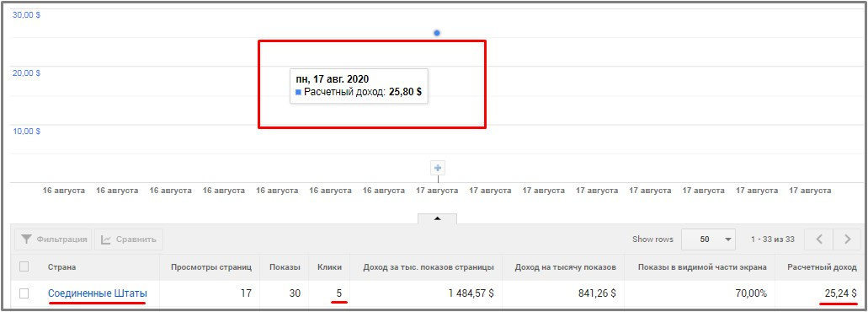Click the tooltip date пн, 17 авг. 2020
Viewport: 868px width, 312px height.
click(x=333, y=79)
